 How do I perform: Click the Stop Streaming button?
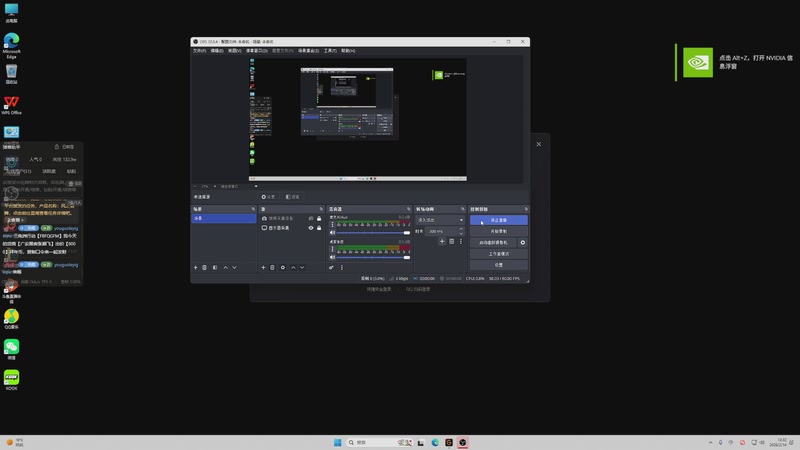pyautogui.click(x=498, y=220)
